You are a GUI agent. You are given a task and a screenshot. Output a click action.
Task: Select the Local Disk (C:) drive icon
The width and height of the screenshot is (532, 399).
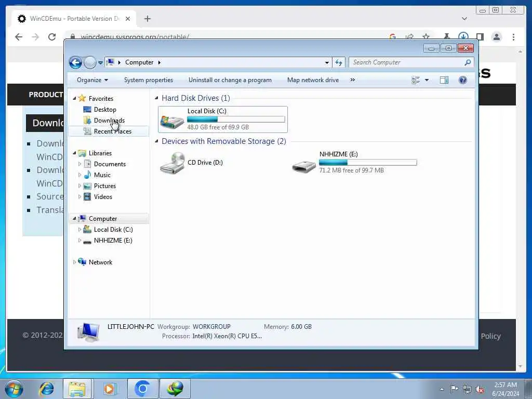pos(172,121)
